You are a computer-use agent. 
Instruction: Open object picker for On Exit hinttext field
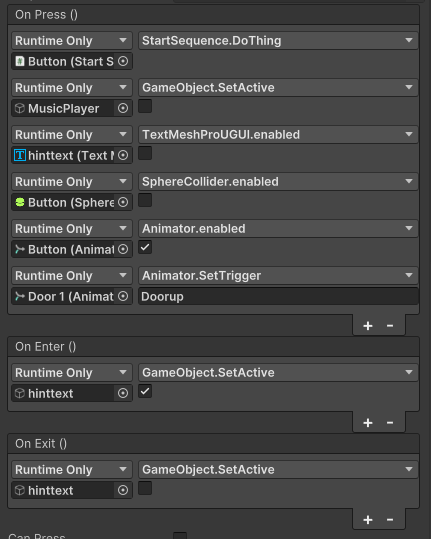coord(123,490)
